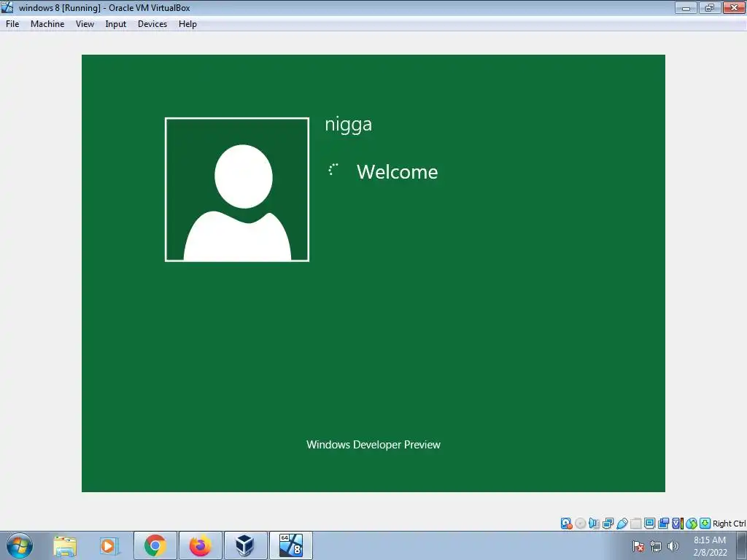
Task: Open VirtualBox Manager from taskbar
Action: (x=245, y=545)
